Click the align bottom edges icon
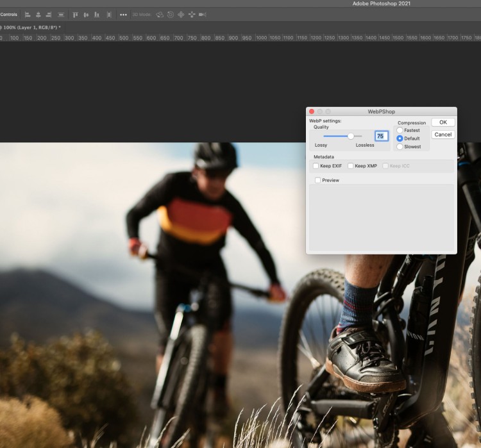 [97, 14]
